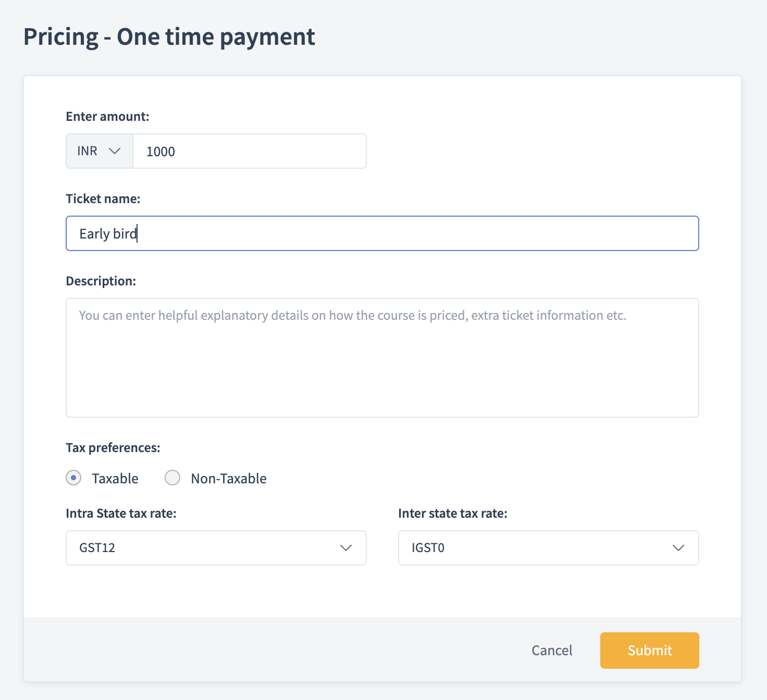
Task: Open the Inter state tax rate dropdown
Action: tap(548, 548)
